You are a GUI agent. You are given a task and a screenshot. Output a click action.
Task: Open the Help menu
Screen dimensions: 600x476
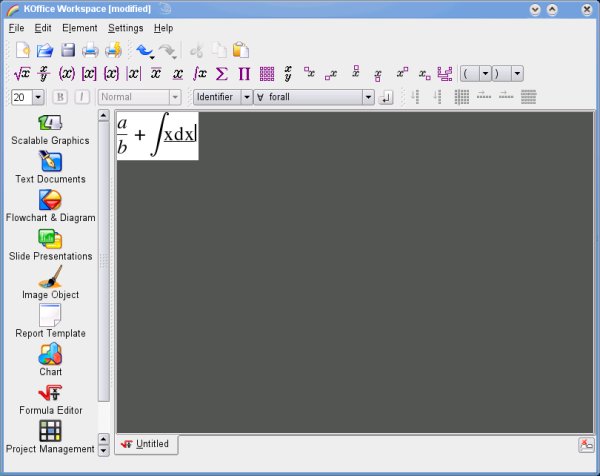[x=163, y=28]
